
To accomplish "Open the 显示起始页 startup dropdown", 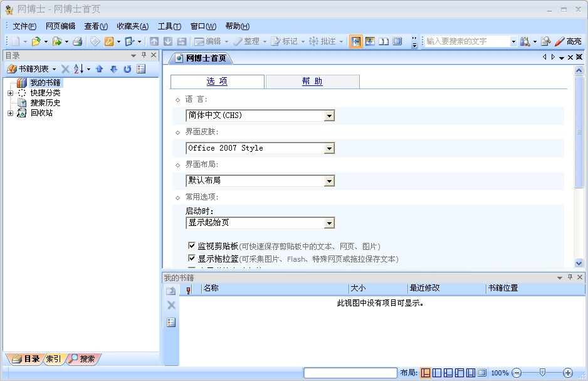I will click(x=329, y=223).
